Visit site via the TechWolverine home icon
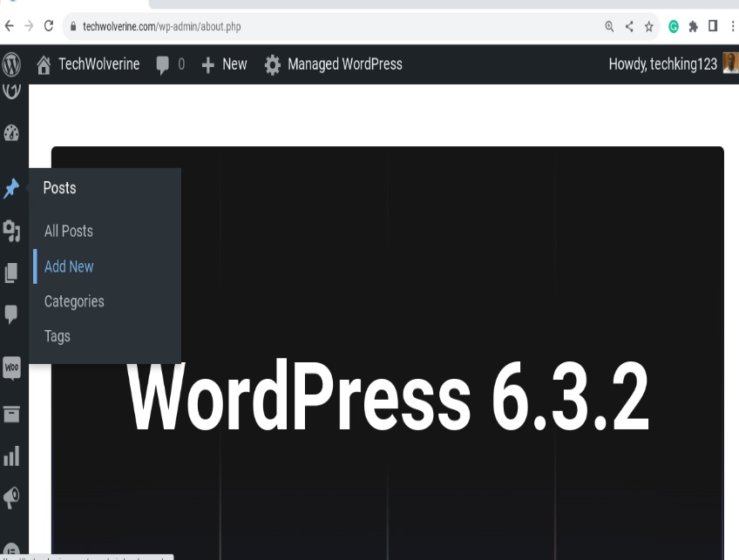 click(44, 65)
